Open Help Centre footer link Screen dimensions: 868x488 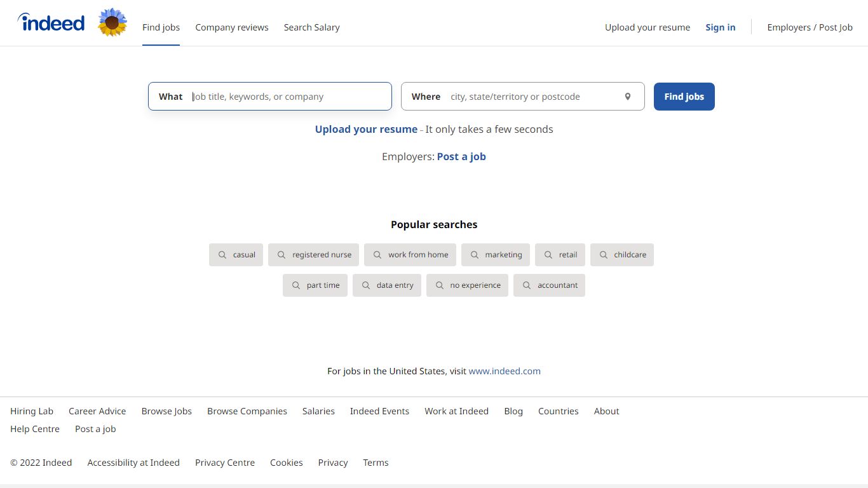[x=35, y=429]
